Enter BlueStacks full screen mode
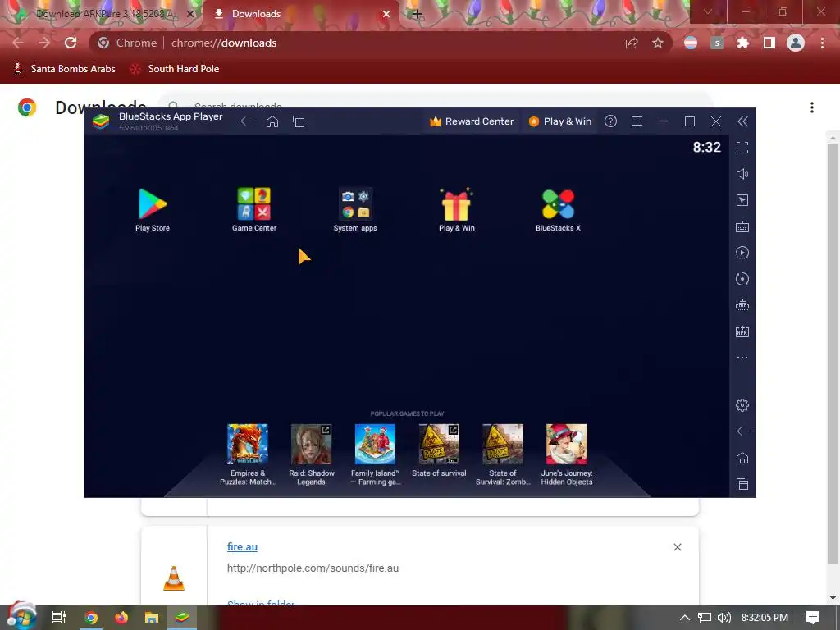The width and height of the screenshot is (840, 630). [x=742, y=148]
